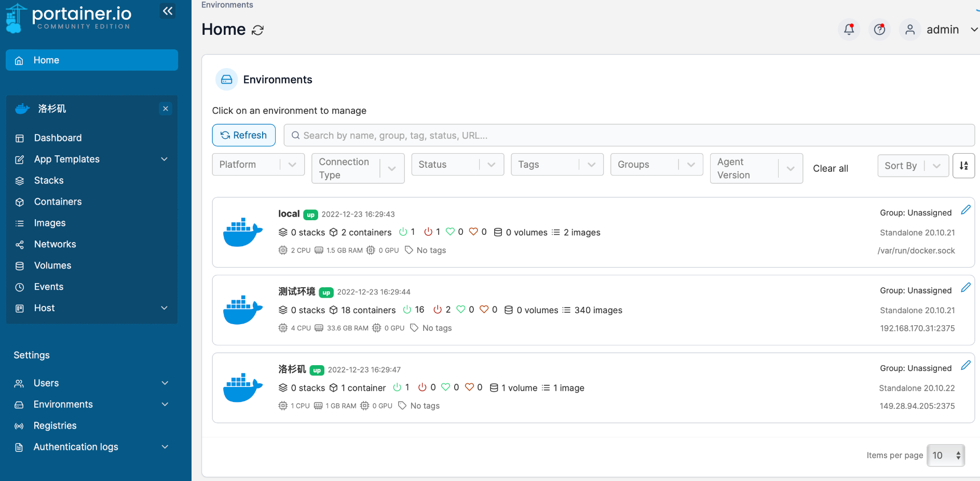Screen dimensions: 980x481
Task: Open the help question-mark icon
Action: (x=880, y=30)
